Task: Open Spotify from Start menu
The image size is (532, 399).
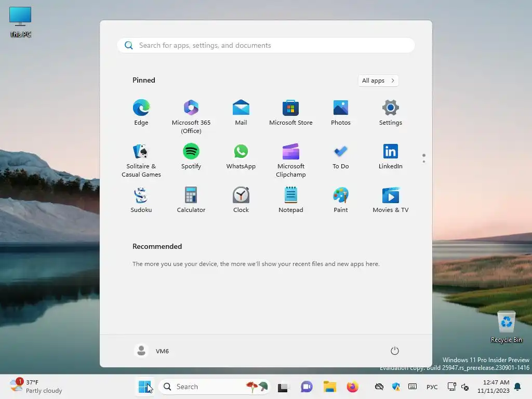Action: (191, 156)
